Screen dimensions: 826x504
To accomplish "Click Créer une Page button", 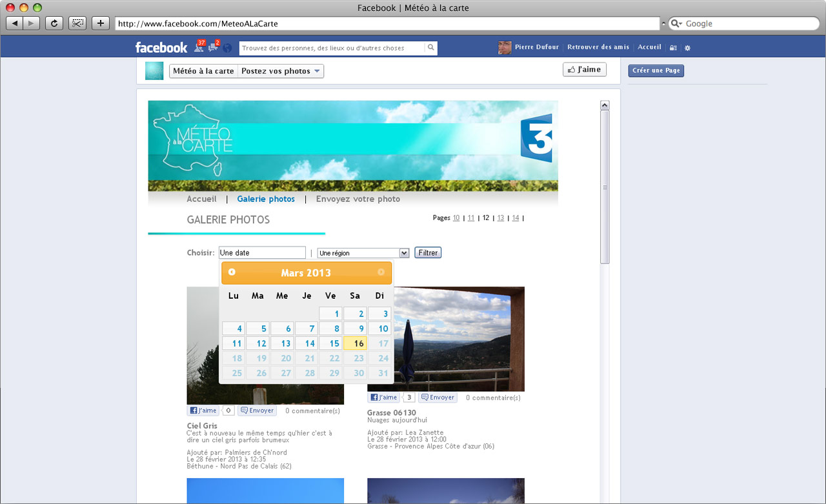I will (x=656, y=70).
